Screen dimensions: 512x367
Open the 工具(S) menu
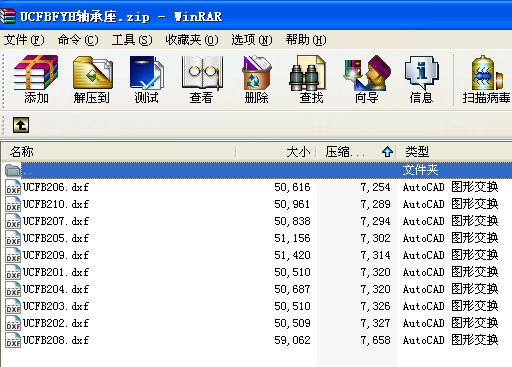pos(132,40)
